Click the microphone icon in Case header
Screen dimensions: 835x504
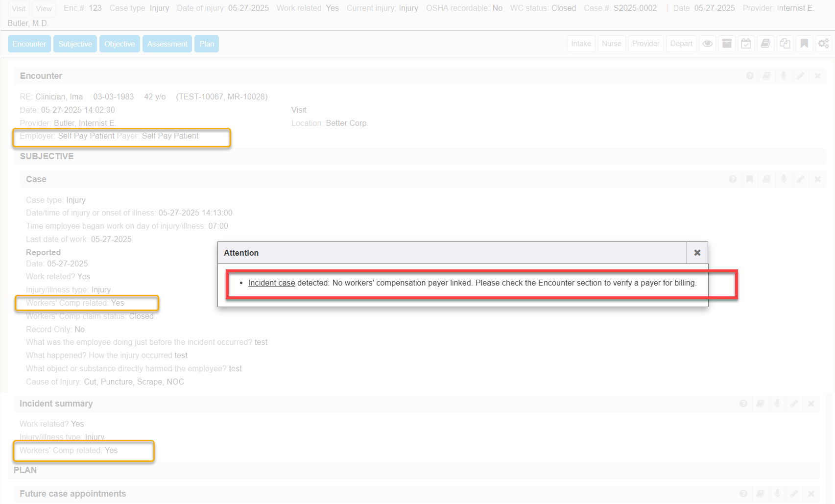tap(784, 179)
